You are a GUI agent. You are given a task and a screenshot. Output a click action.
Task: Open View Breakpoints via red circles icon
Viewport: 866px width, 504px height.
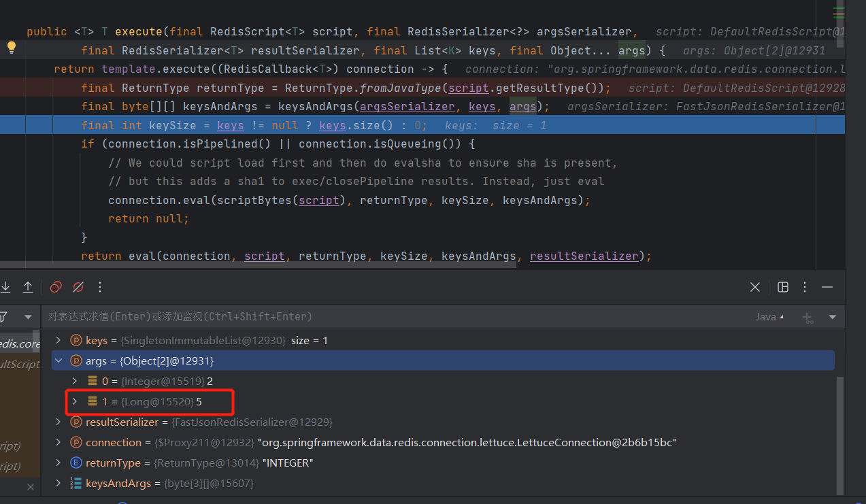[55, 286]
